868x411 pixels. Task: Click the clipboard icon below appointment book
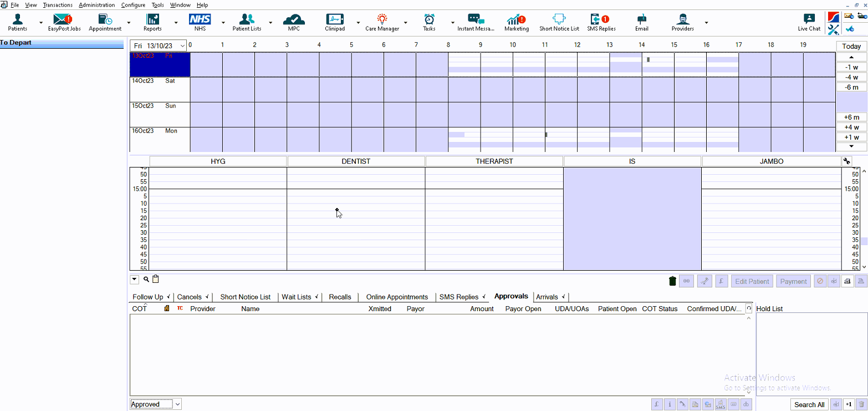coord(156,279)
